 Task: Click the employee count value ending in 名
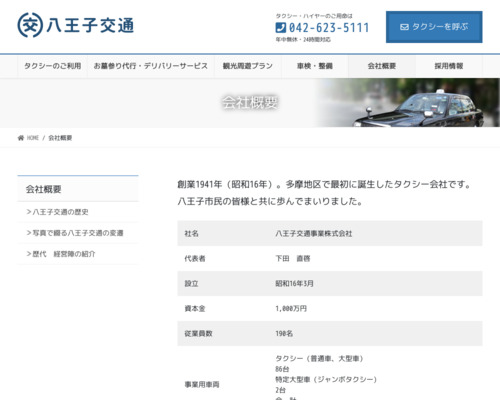click(x=284, y=334)
